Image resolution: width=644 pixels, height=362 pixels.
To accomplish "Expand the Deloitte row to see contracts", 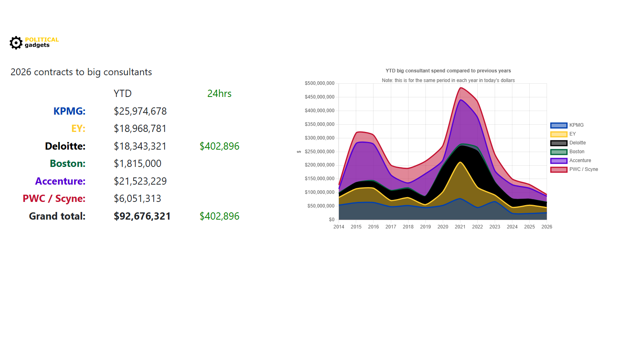I will tap(64, 146).
